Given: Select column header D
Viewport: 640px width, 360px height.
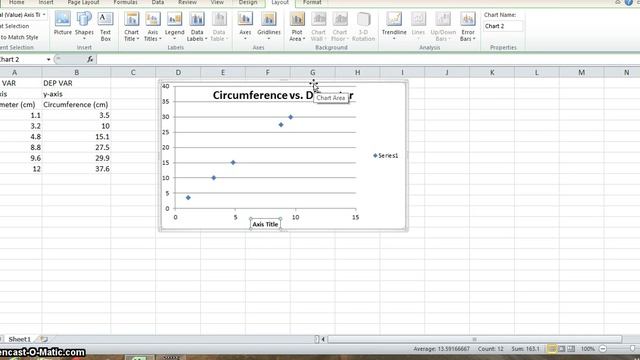Looking at the screenshot, I should coord(178,72).
